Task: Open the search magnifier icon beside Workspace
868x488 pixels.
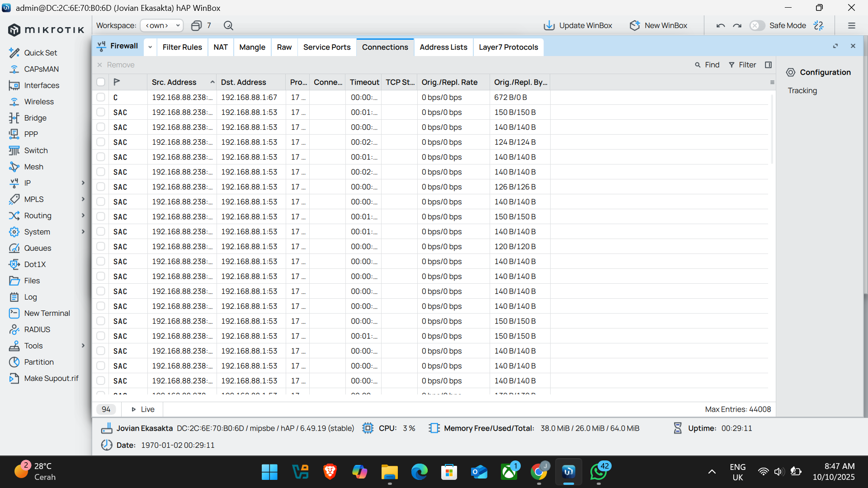Action: pos(228,26)
